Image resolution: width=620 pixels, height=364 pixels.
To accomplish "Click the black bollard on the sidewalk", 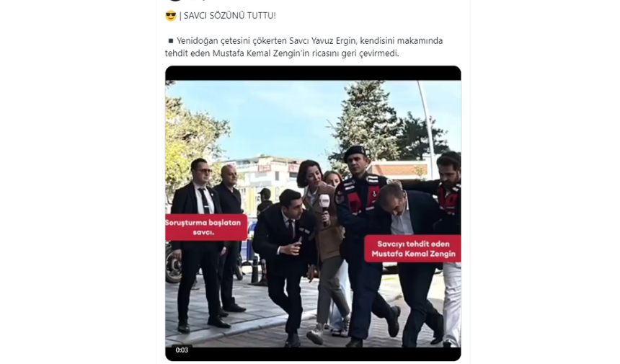I will click(x=255, y=270).
